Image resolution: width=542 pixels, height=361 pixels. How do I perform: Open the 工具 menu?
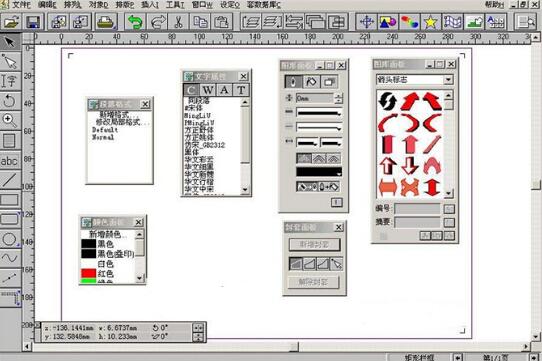click(175, 4)
